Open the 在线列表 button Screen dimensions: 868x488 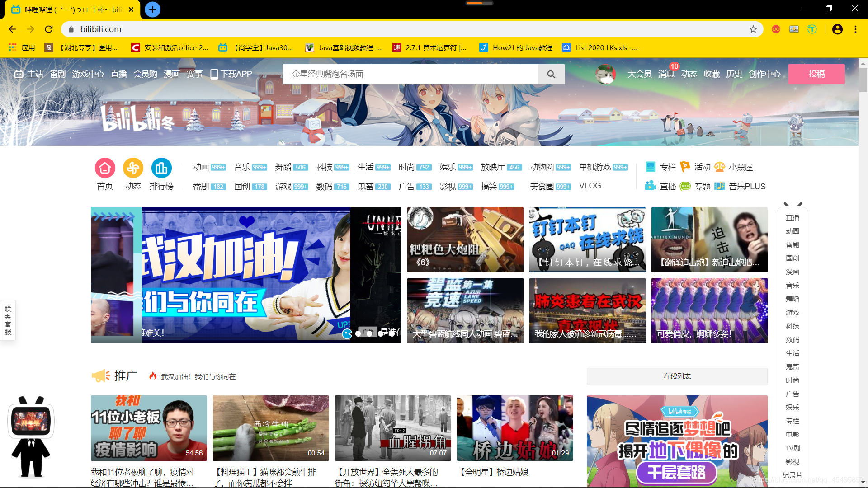tap(677, 376)
